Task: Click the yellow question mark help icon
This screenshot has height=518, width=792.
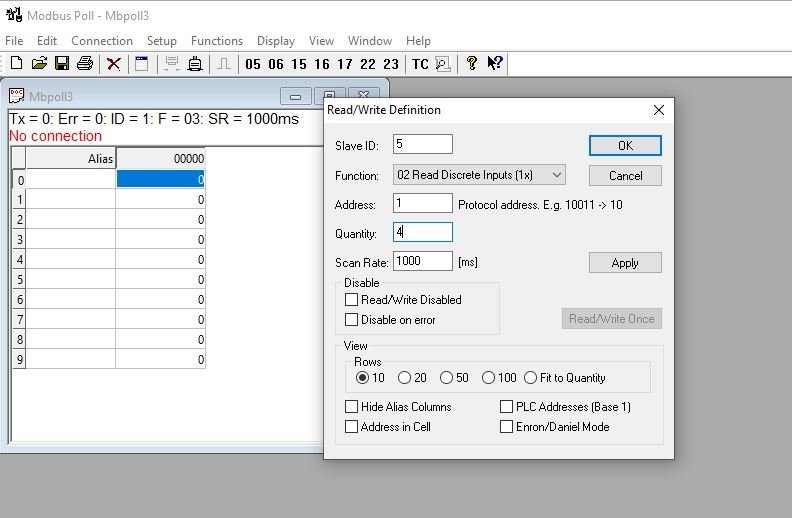Action: (471, 64)
